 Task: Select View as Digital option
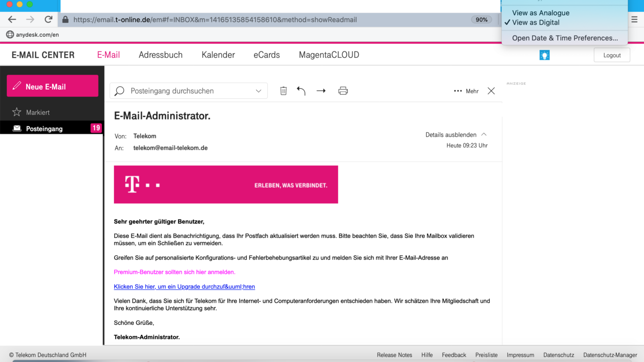pos(536,23)
